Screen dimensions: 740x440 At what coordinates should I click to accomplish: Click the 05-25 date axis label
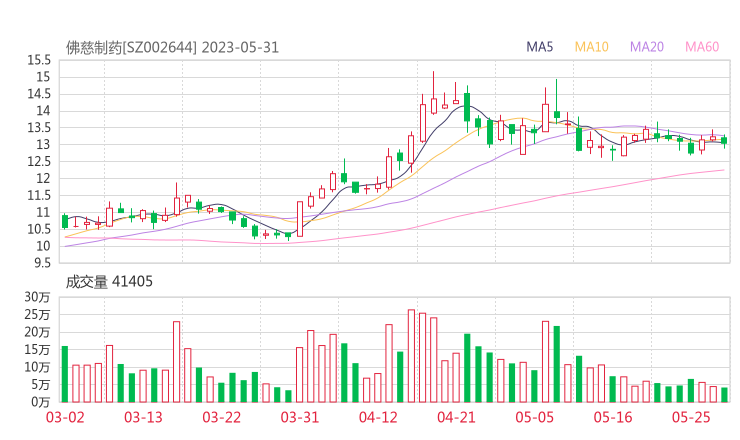691,417
